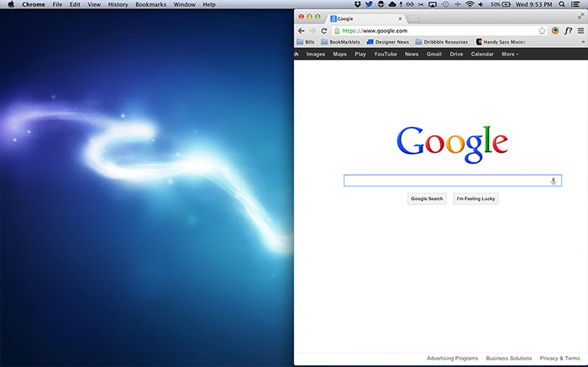Open the Dropbox menu bar icon
Screen dimensions: 588x367
click(x=357, y=4)
